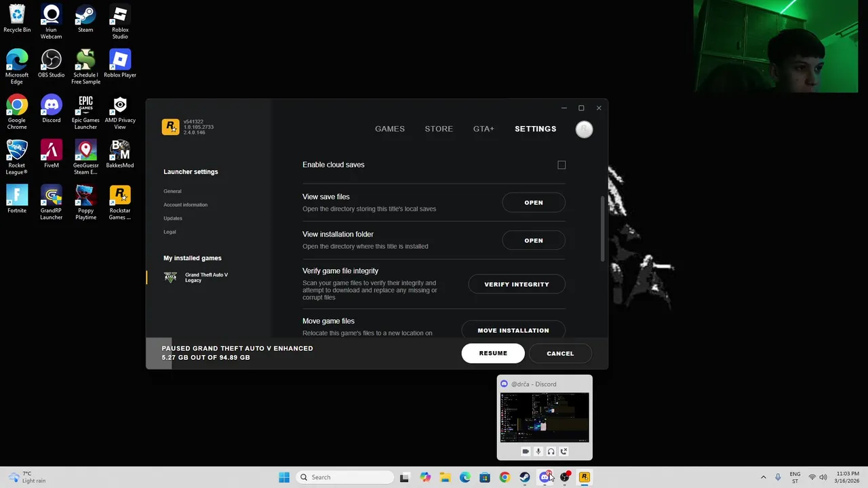
Task: Select Schedule I Free Sample desktop icon
Action: pyautogui.click(x=85, y=67)
